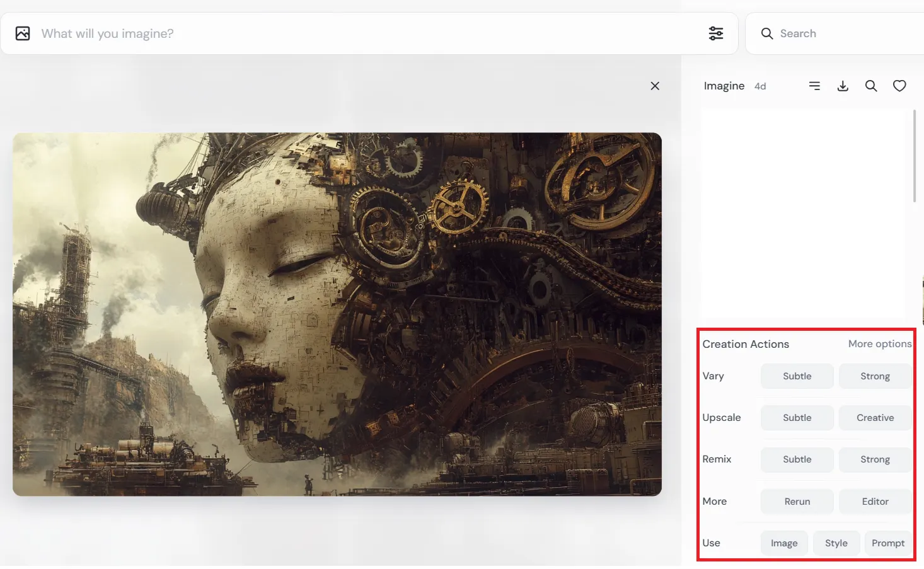The height and width of the screenshot is (569, 924).
Task: Like the image with the heart icon
Action: 899,86
